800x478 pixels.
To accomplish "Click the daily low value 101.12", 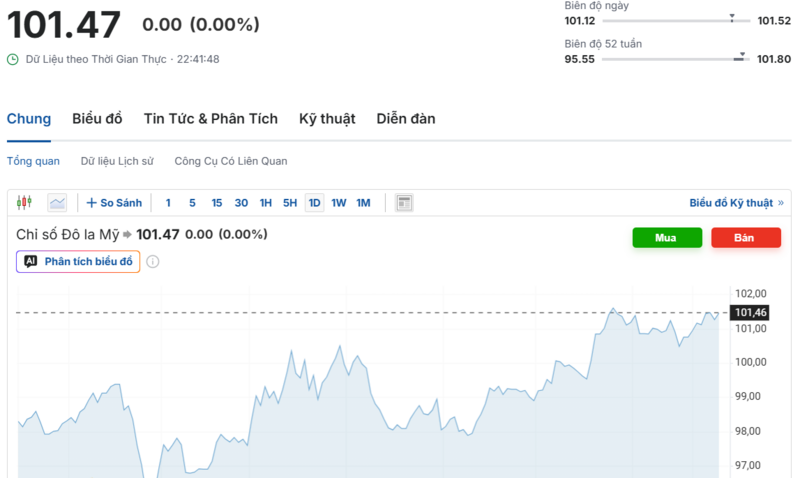I will 580,21.
